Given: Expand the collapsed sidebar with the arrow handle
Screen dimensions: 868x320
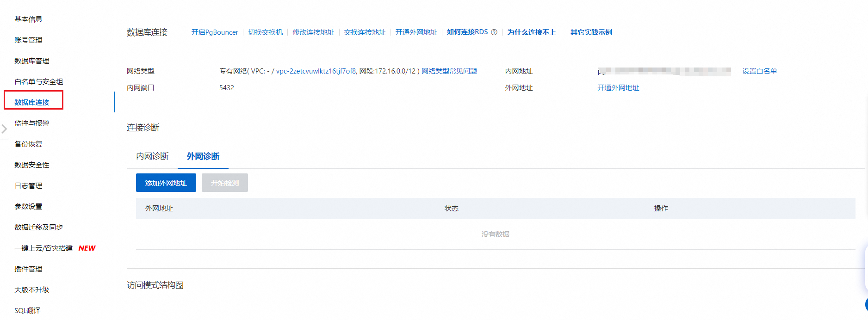Looking at the screenshot, I should pyautogui.click(x=4, y=129).
